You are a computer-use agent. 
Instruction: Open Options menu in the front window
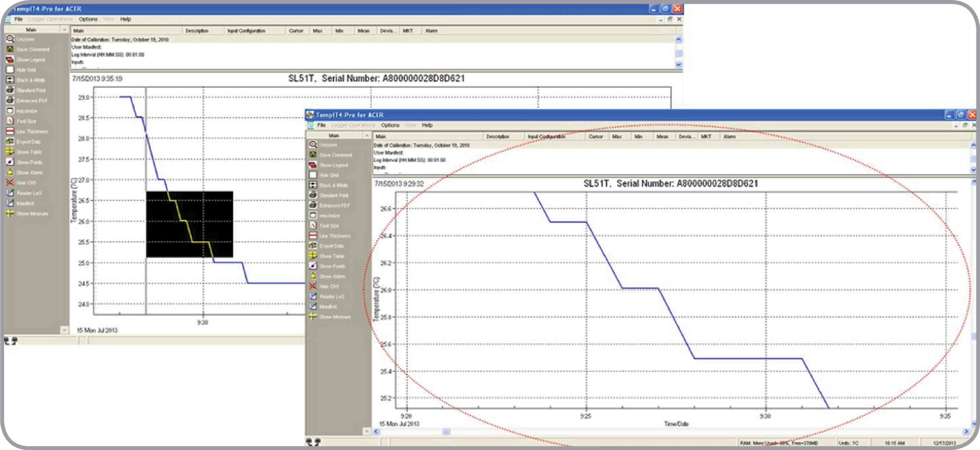point(390,125)
